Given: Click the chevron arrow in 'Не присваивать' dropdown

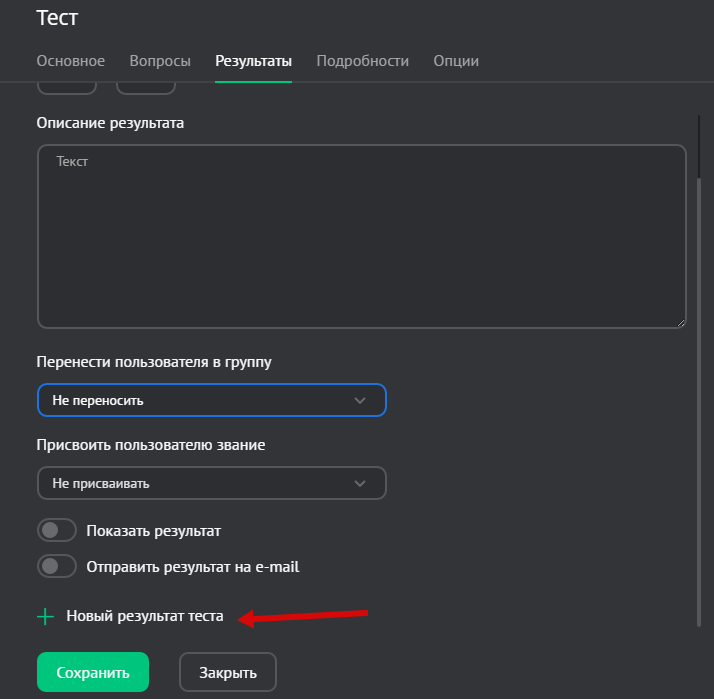Looking at the screenshot, I should click(x=361, y=483).
